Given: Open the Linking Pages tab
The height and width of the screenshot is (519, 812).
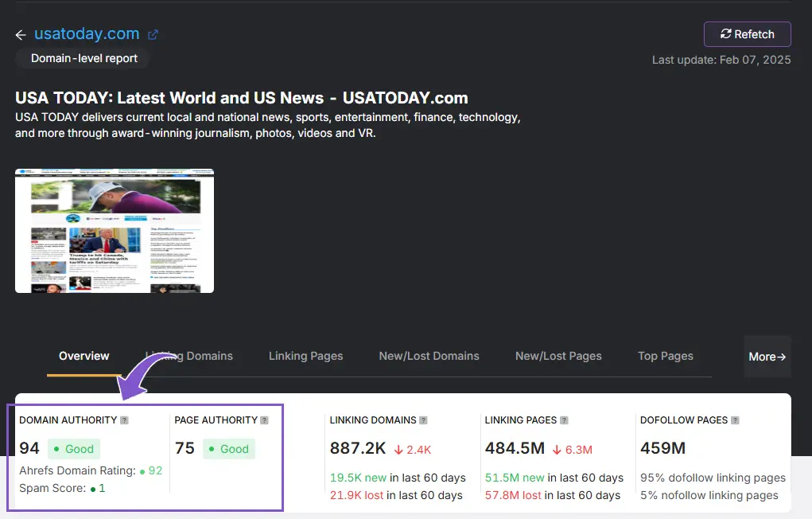Looking at the screenshot, I should coord(305,356).
